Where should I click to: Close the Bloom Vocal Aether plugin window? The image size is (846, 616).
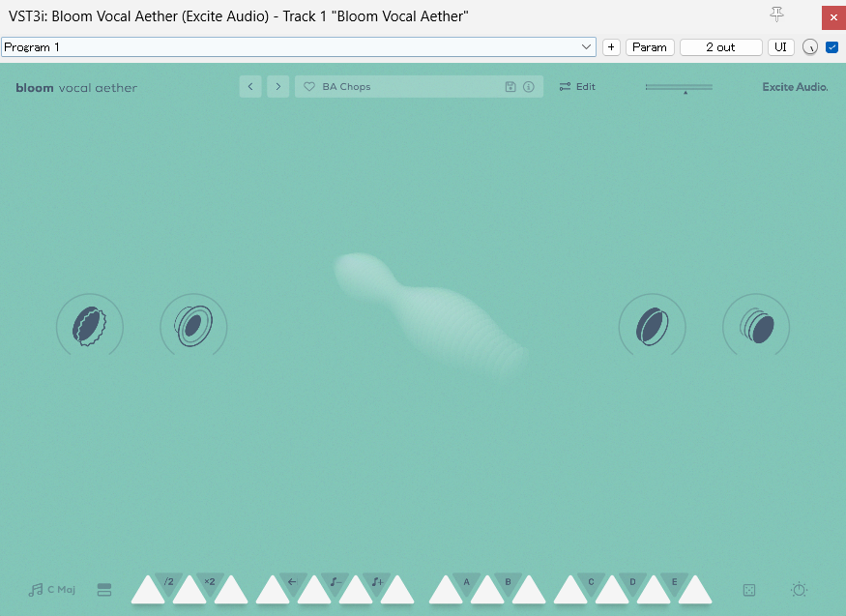(x=833, y=17)
